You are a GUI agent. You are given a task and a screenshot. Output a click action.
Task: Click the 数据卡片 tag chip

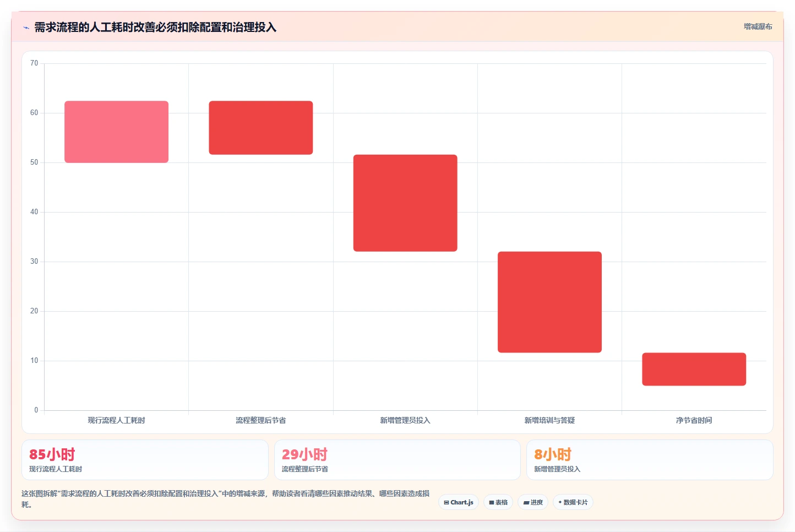(573, 502)
